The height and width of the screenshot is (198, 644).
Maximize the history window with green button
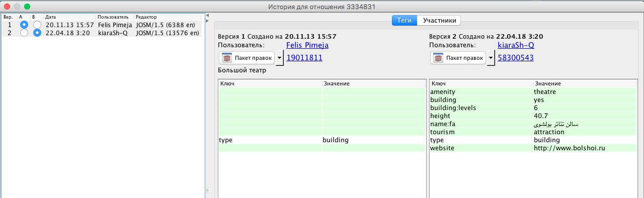[27, 7]
